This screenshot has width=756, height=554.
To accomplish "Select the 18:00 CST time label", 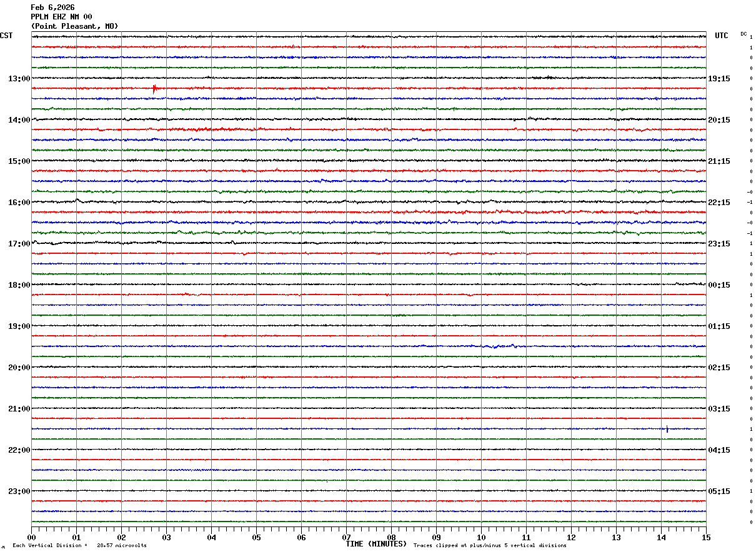I will click(x=19, y=285).
